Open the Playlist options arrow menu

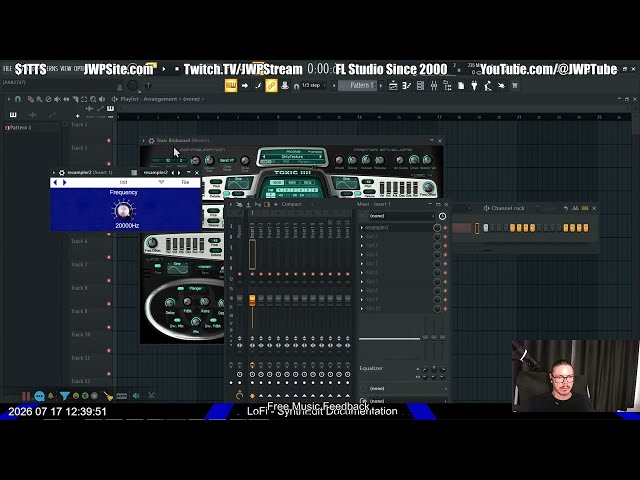[9, 99]
